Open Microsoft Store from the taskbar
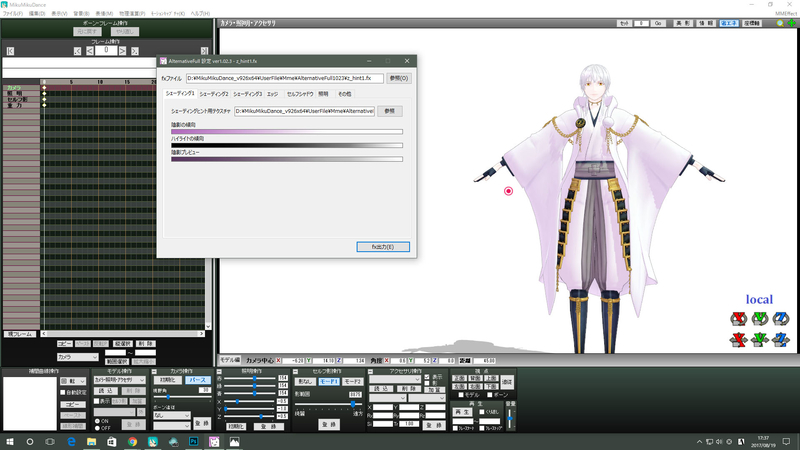Viewport: 800px width, 450px height. click(x=112, y=441)
